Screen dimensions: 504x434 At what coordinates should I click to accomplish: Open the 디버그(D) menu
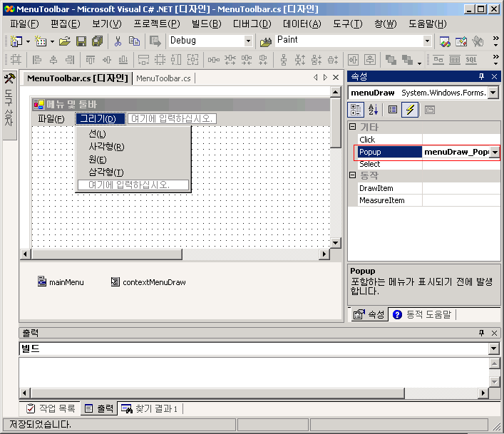252,24
